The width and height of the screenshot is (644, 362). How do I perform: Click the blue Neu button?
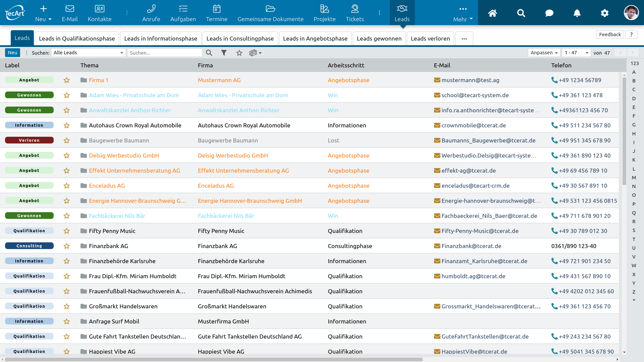(12, 53)
